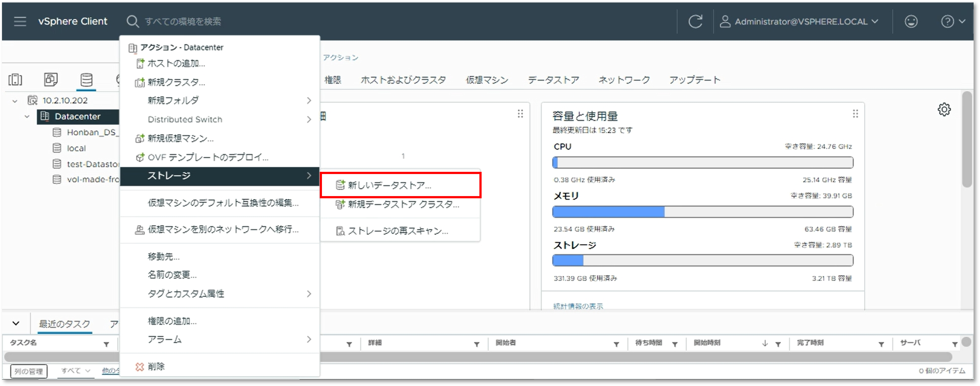
Task: Select the 最近のタスク tab
Action: [x=65, y=324]
